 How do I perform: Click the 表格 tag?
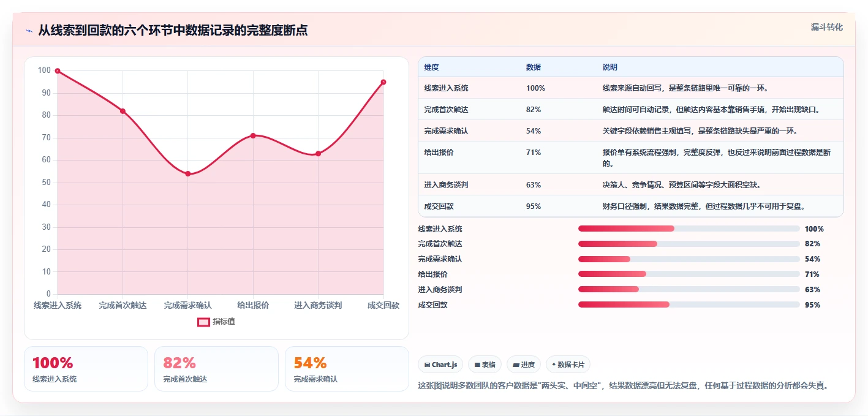point(485,365)
